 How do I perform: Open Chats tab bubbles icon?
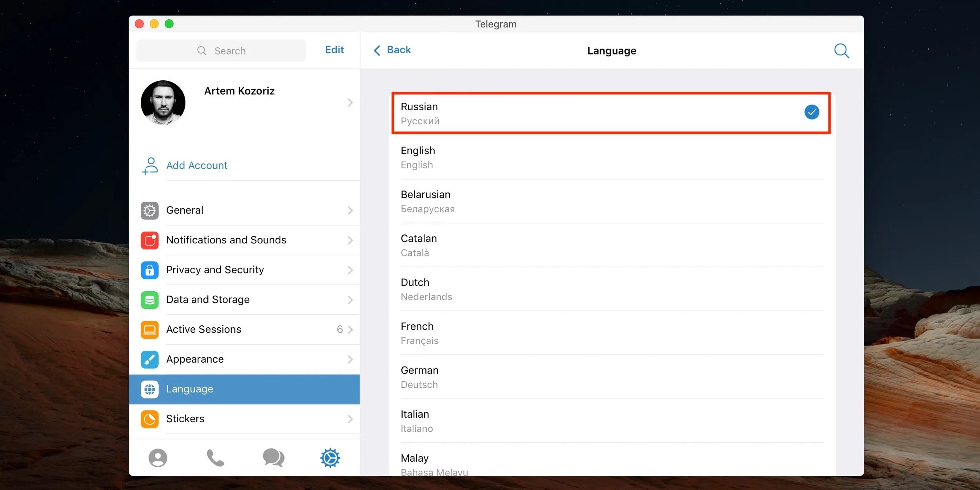(273, 457)
